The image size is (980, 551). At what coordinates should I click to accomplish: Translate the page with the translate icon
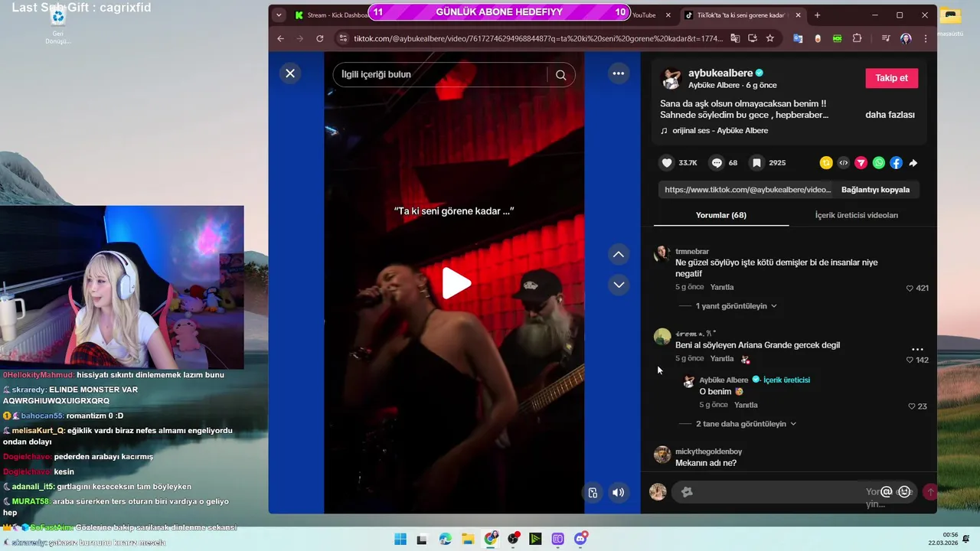pyautogui.click(x=735, y=38)
